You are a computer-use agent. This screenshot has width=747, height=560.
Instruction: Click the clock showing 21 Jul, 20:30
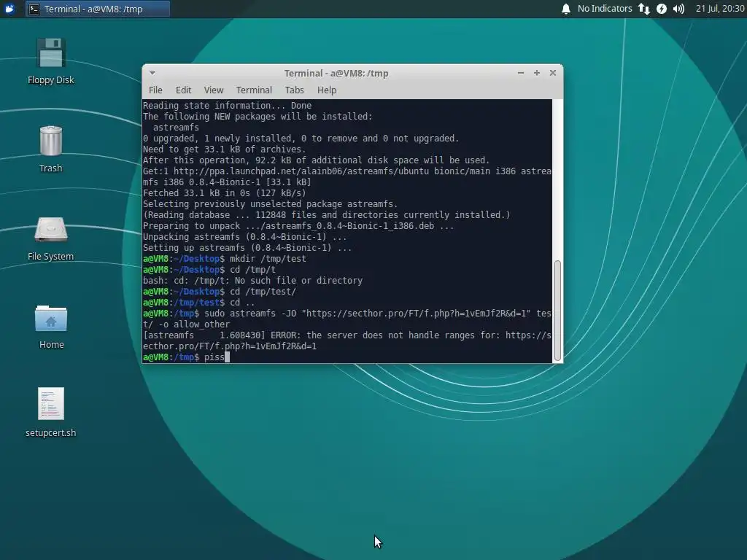tap(720, 9)
